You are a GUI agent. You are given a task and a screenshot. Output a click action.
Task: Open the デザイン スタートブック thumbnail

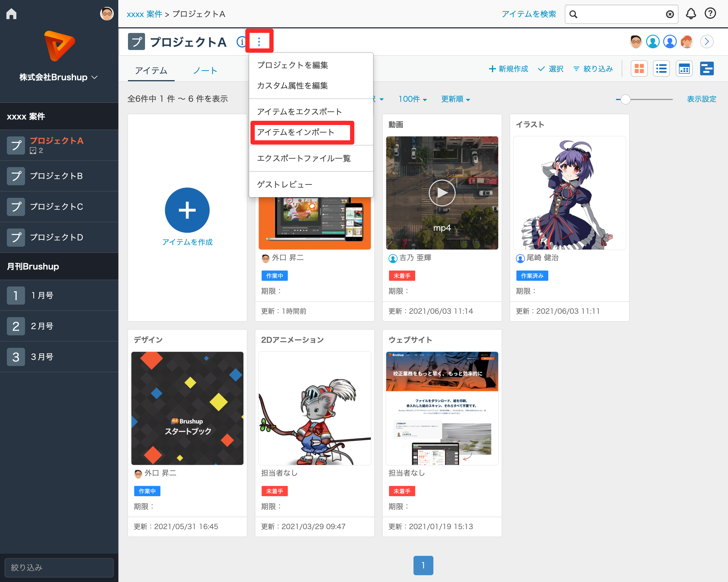187,408
